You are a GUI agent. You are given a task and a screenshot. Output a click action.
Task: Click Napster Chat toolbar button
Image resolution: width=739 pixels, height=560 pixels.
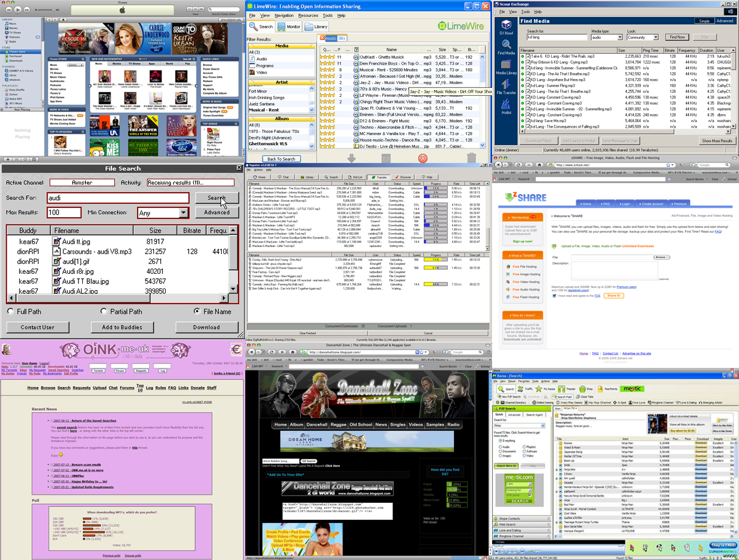[283, 177]
